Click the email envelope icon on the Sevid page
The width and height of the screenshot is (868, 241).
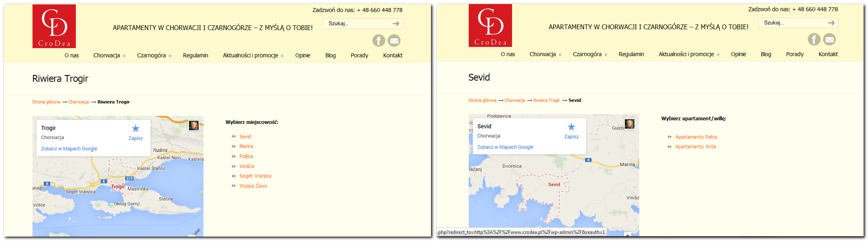pyautogui.click(x=829, y=39)
